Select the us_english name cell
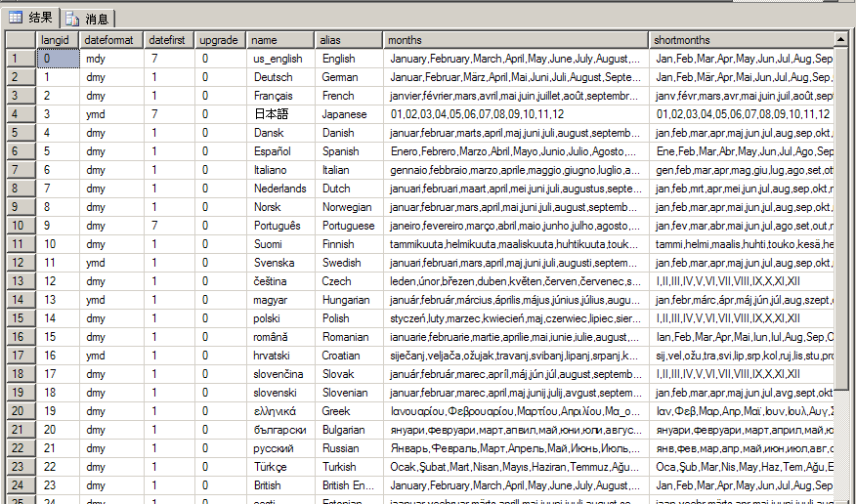The width and height of the screenshot is (856, 504). [280, 59]
